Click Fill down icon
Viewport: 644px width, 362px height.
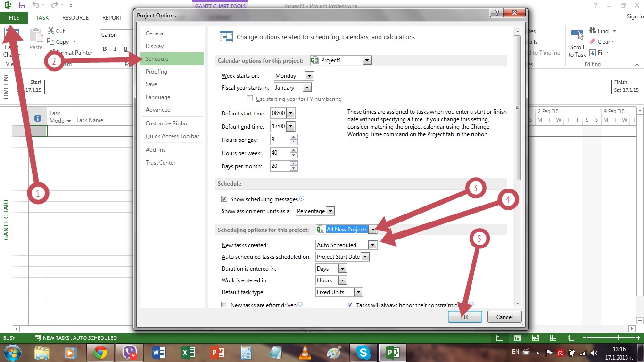(593, 53)
